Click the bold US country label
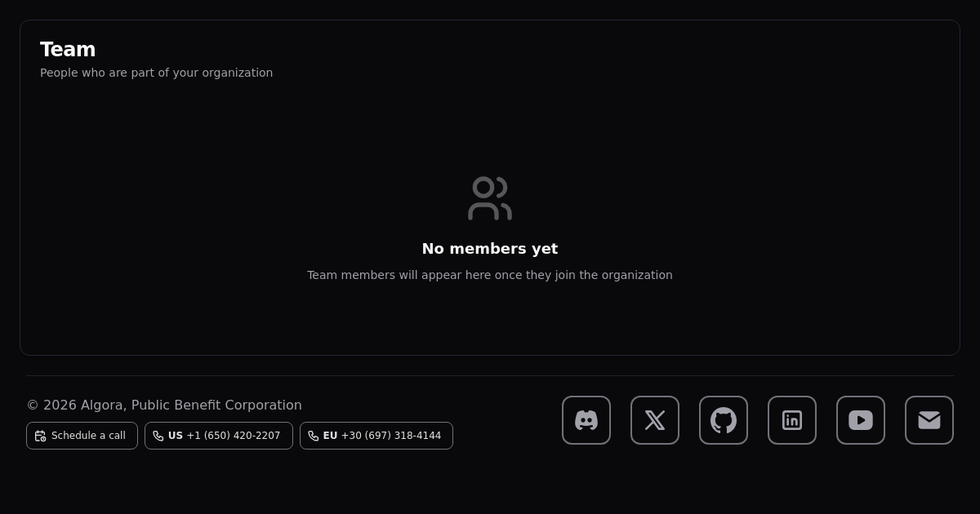 coord(176,436)
